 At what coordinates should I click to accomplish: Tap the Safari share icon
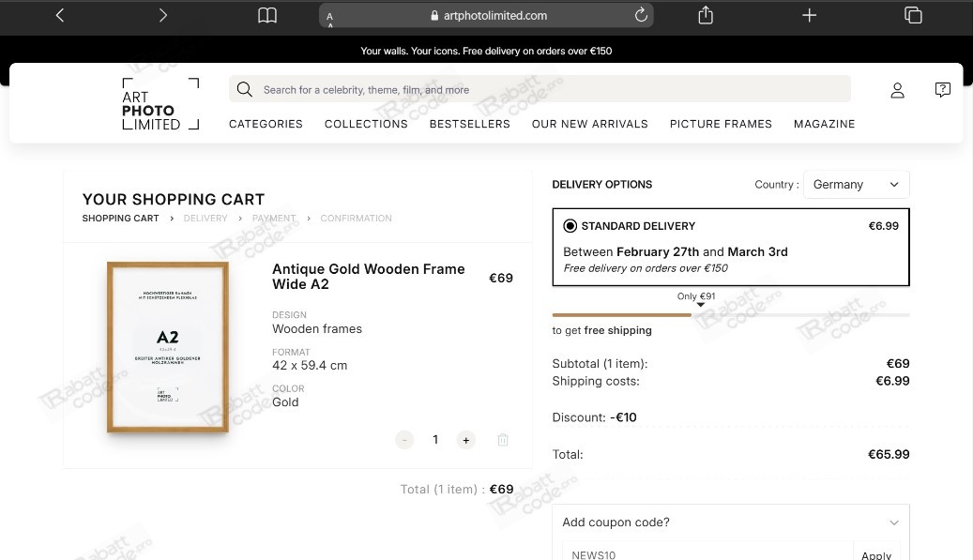706,15
